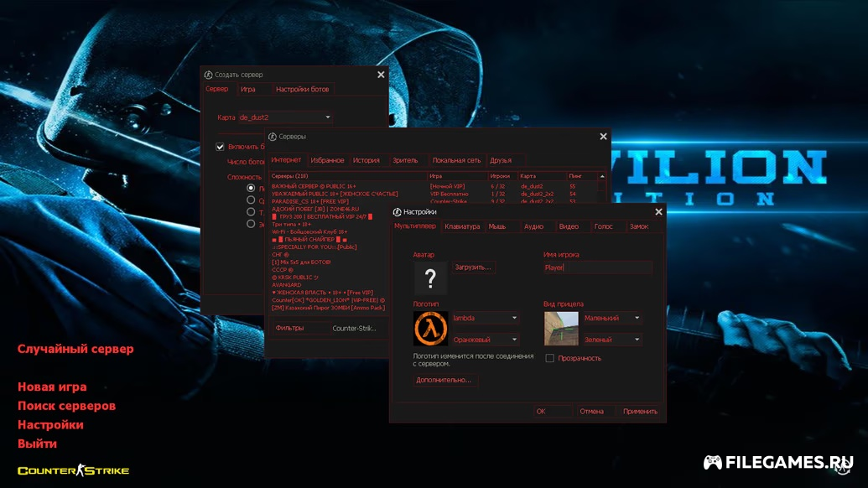
Task: Open the Карта de_dust2 dropdown
Action: pos(285,117)
